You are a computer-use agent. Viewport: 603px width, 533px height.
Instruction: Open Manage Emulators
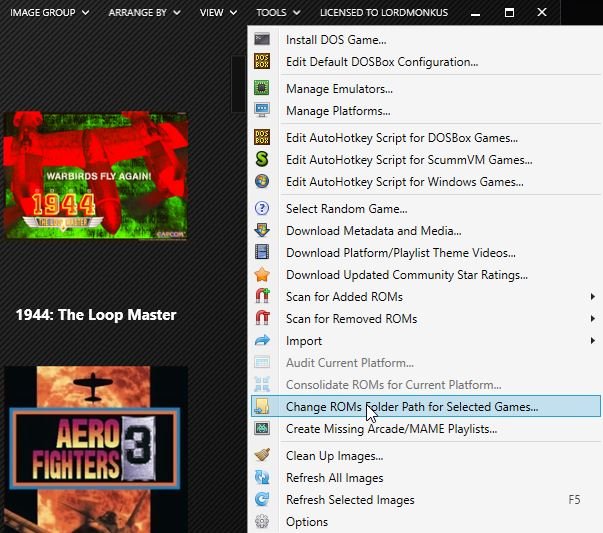425,88
